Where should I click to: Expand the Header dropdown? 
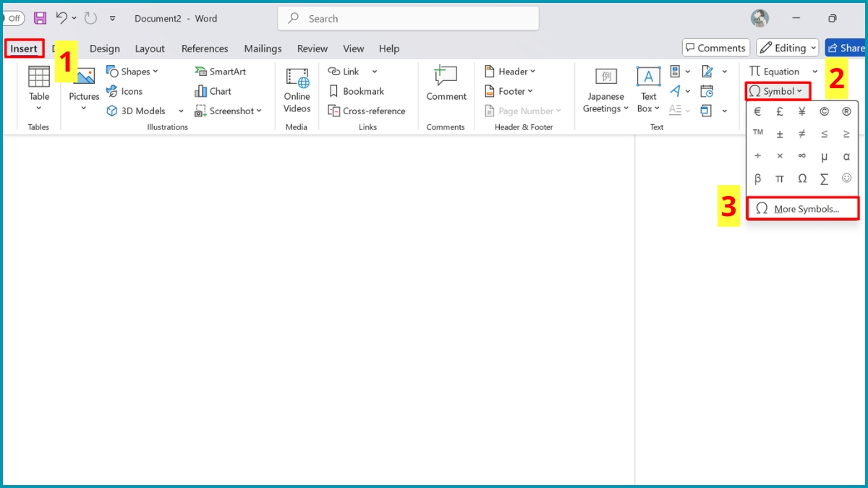tap(510, 72)
